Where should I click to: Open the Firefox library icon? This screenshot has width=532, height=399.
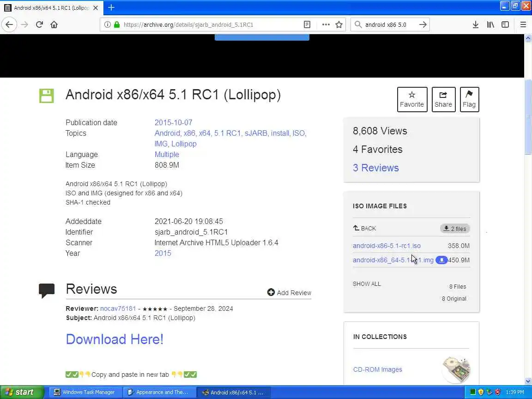point(490,24)
